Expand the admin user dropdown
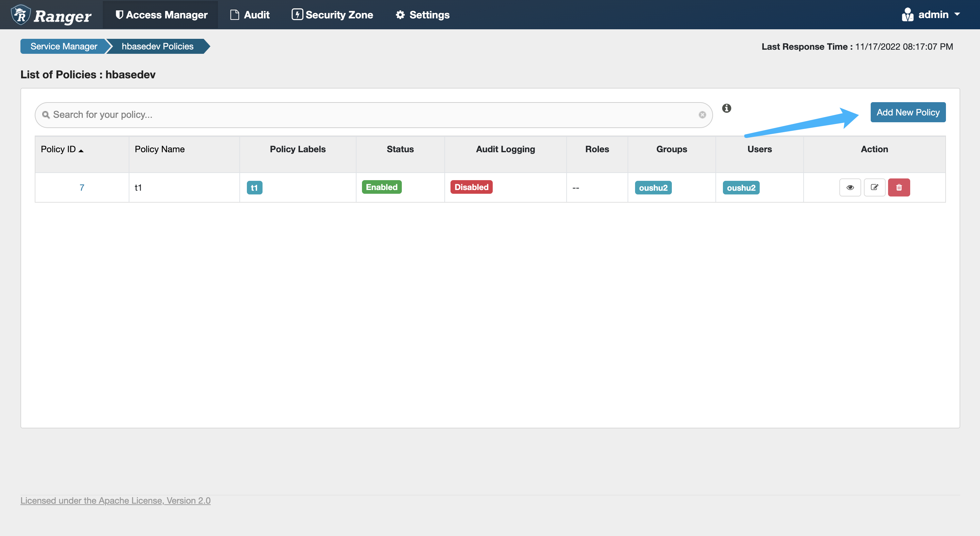The image size is (980, 536). (931, 15)
